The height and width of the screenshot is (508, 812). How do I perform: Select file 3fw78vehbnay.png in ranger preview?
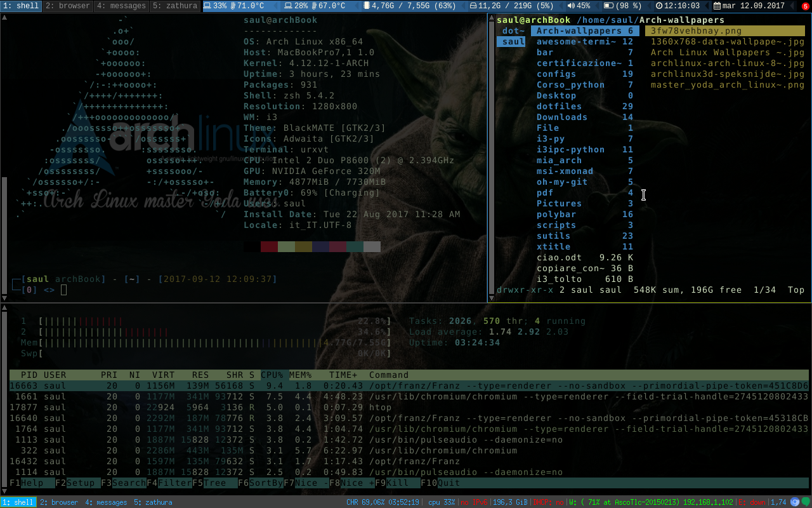pyautogui.click(x=725, y=30)
